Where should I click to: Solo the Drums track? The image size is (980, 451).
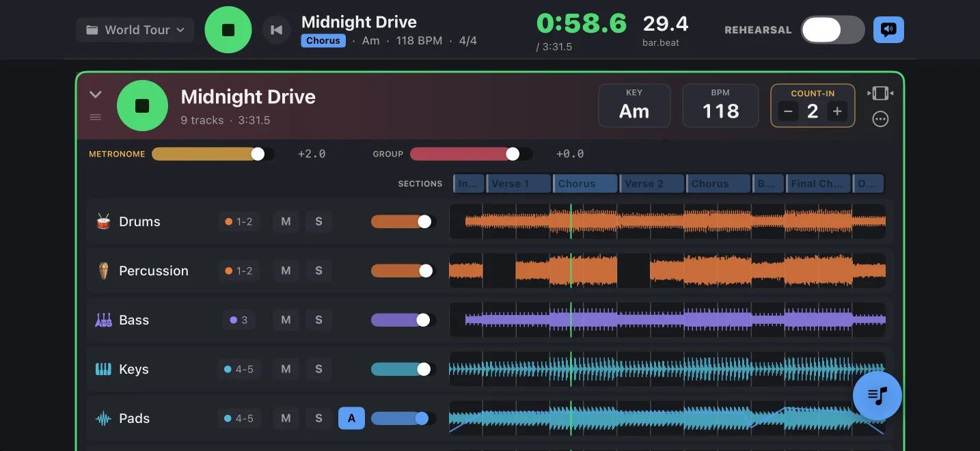coord(318,221)
